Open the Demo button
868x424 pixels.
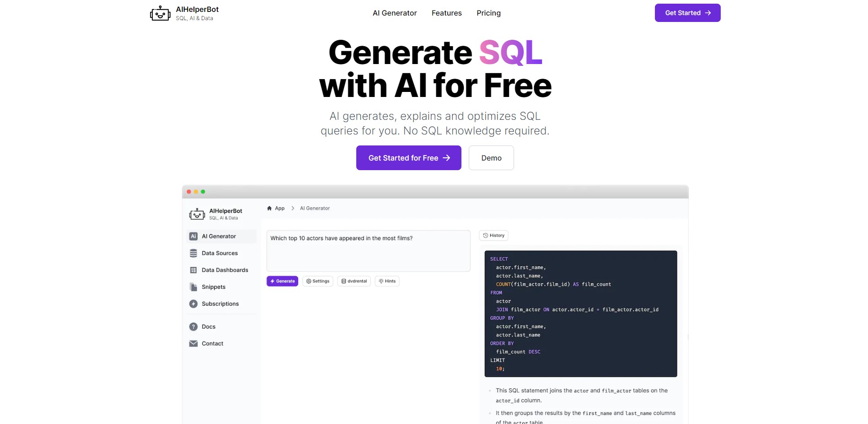(491, 158)
